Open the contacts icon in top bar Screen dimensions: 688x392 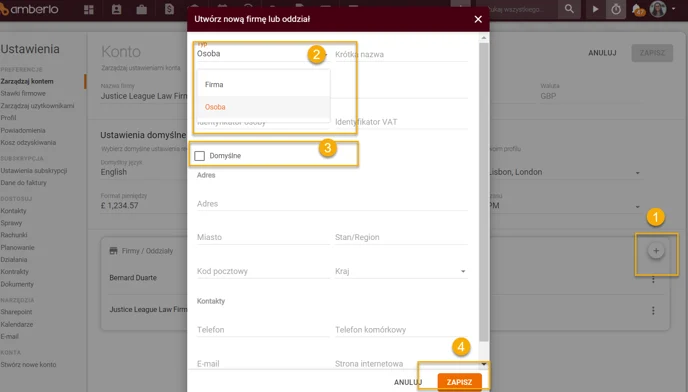pyautogui.click(x=116, y=9)
